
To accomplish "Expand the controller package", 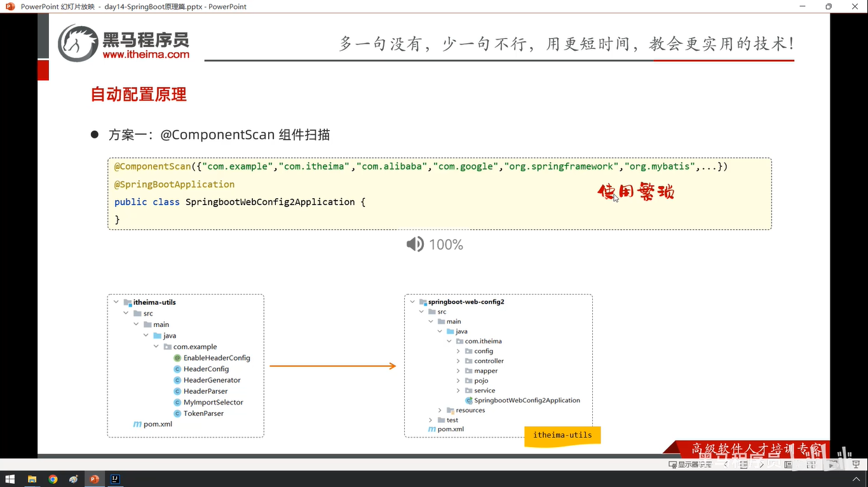I will [x=458, y=361].
